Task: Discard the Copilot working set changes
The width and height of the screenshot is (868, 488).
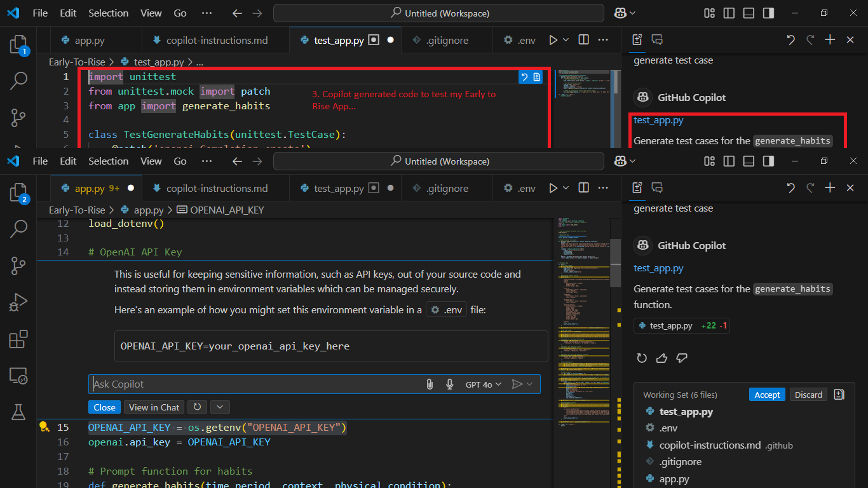Action: tap(808, 395)
